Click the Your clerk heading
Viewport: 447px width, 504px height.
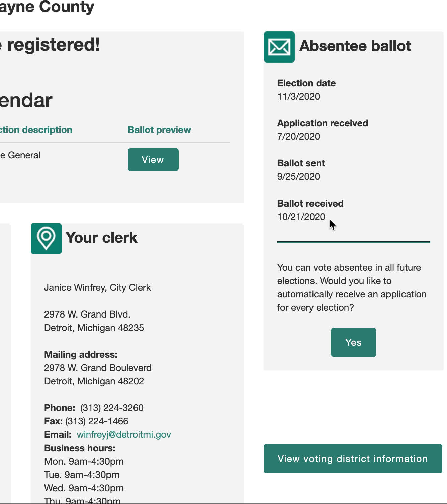coord(101,238)
